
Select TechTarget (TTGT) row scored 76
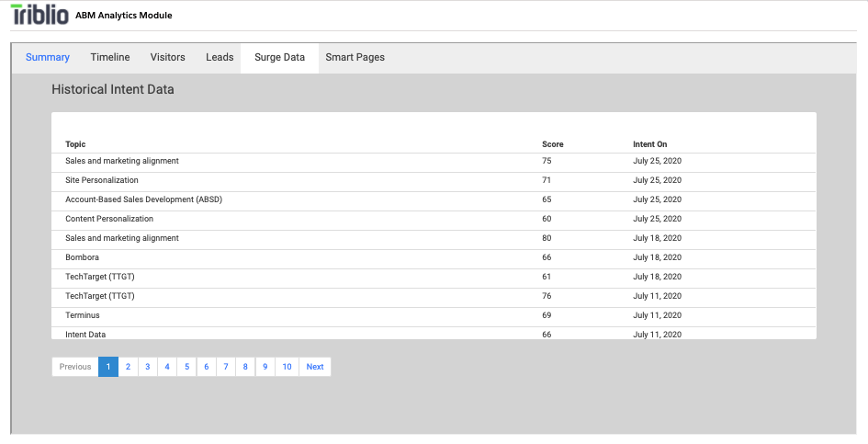[x=434, y=296]
